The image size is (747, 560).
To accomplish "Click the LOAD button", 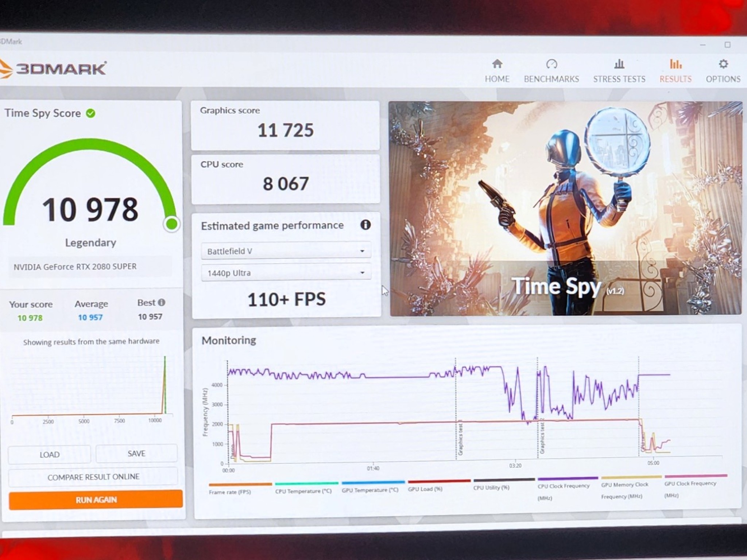I will [x=49, y=455].
